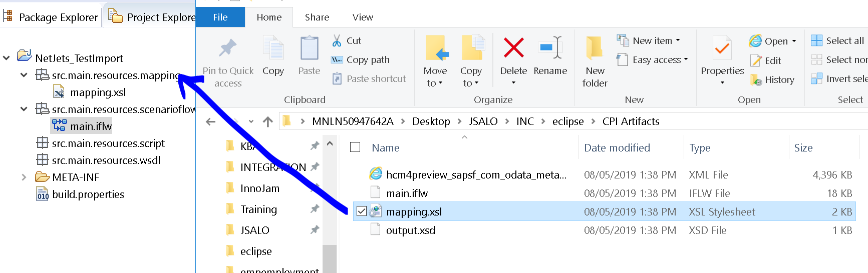Click the Paste clipboard icon

pyautogui.click(x=309, y=48)
